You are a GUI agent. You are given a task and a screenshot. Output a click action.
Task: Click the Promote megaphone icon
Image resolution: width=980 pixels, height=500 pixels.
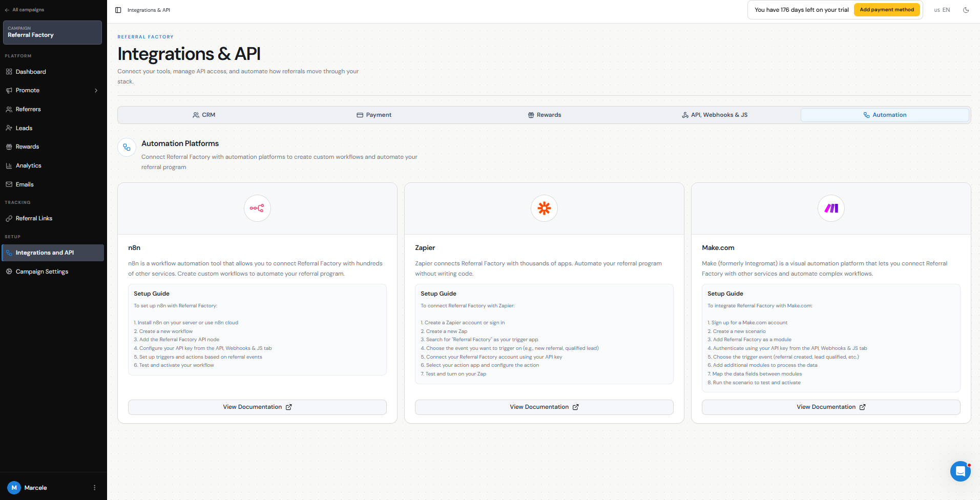tap(9, 91)
